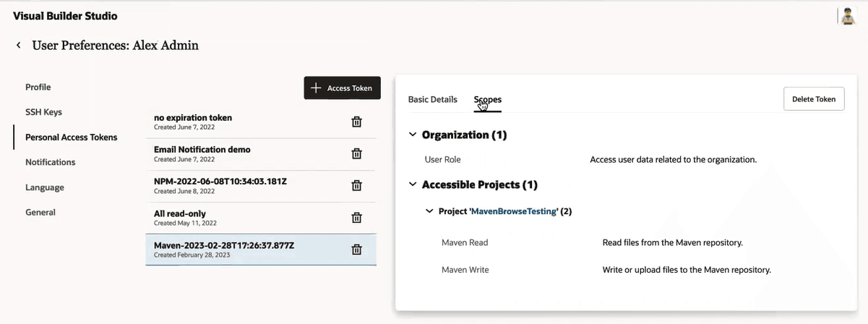Select the Maven-2023-02-28T17:26:37.877Z token
The image size is (868, 324).
(x=261, y=250)
